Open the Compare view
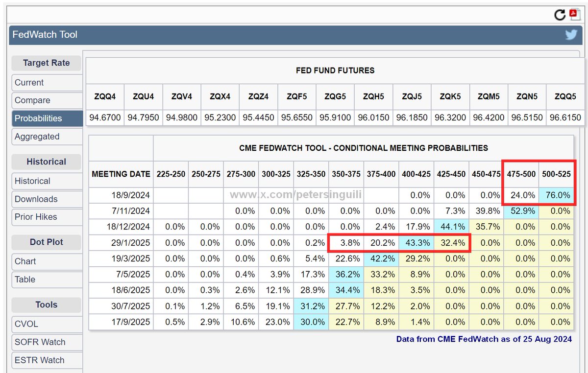Screen dimensions: 588x373 pyautogui.click(x=47, y=100)
